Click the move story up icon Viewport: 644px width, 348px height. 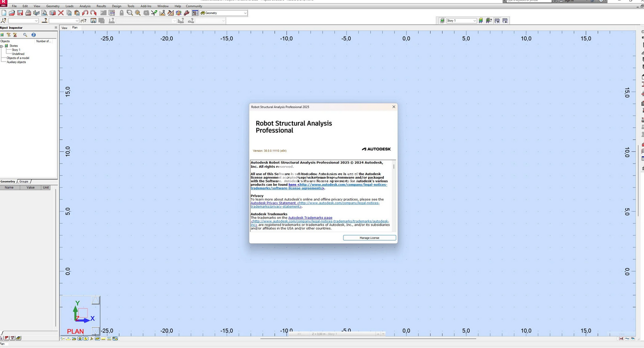[x=505, y=21]
